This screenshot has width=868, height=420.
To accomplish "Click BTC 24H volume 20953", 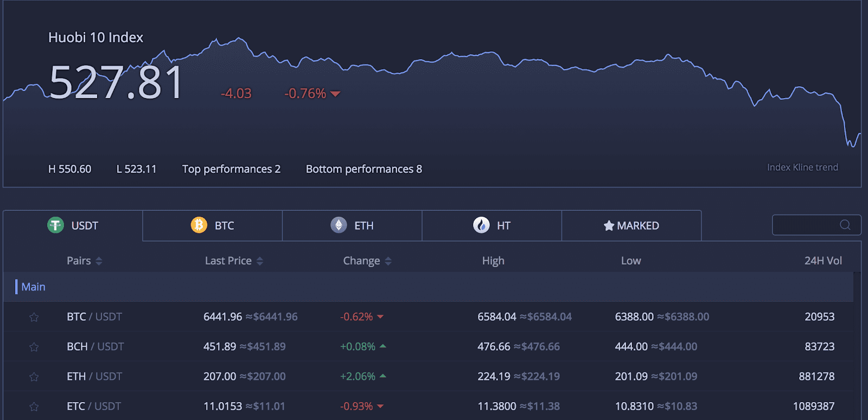I will (820, 316).
